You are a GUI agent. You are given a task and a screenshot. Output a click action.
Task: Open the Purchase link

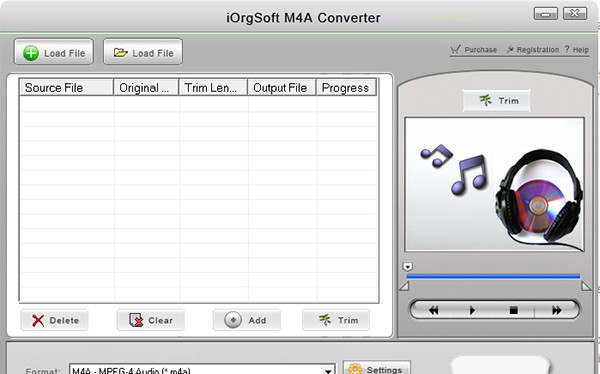474,49
